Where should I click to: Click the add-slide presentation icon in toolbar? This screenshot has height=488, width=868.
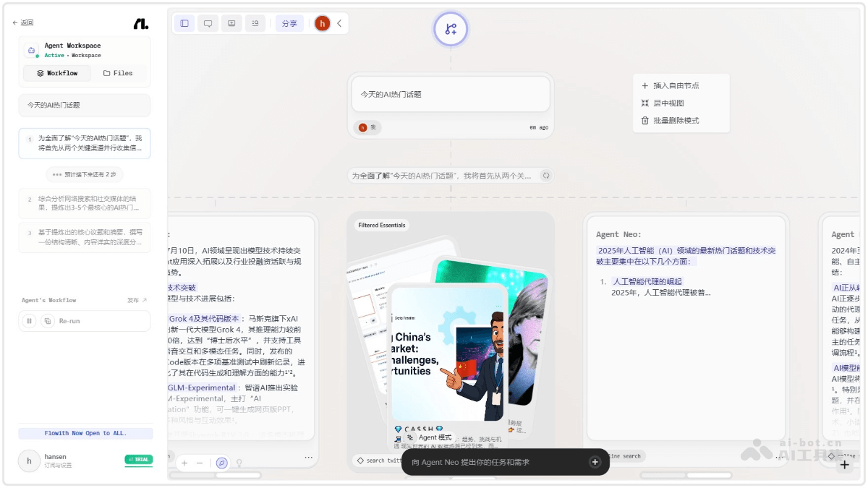[x=231, y=23]
